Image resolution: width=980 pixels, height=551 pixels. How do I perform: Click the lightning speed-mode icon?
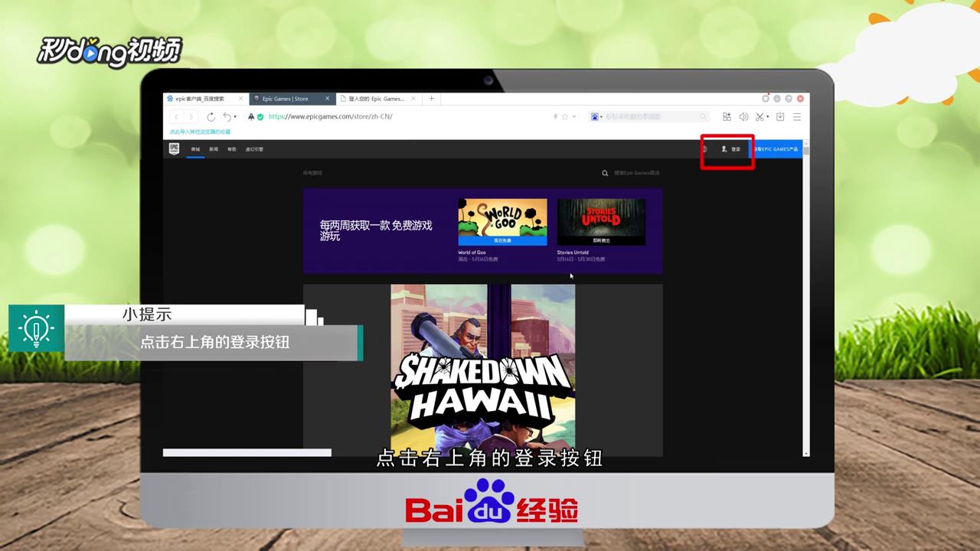pyautogui.click(x=556, y=117)
